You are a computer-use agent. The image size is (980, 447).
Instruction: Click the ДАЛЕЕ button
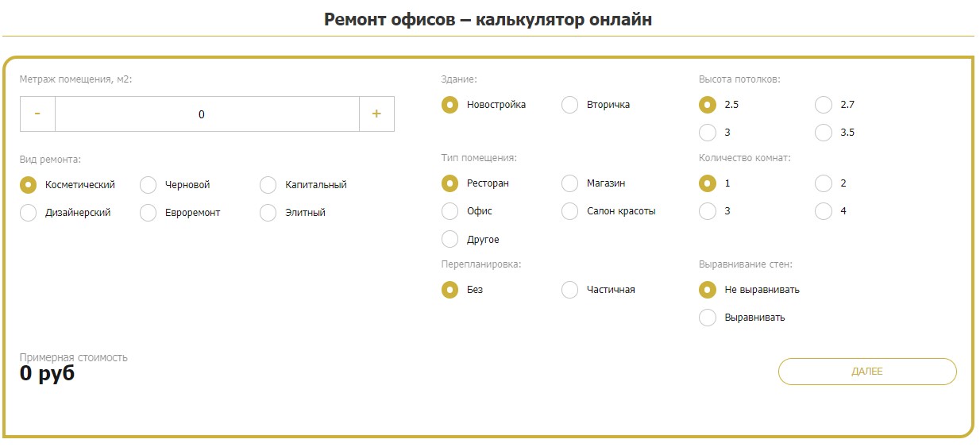tap(867, 372)
